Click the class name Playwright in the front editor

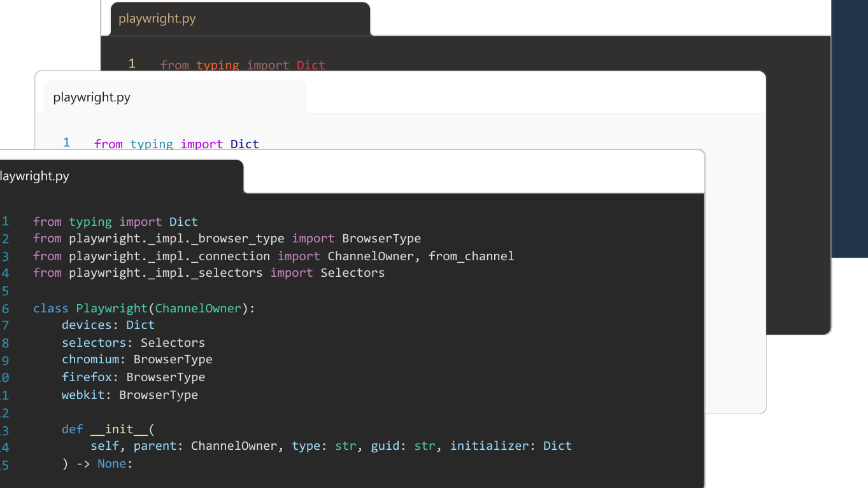(111, 309)
